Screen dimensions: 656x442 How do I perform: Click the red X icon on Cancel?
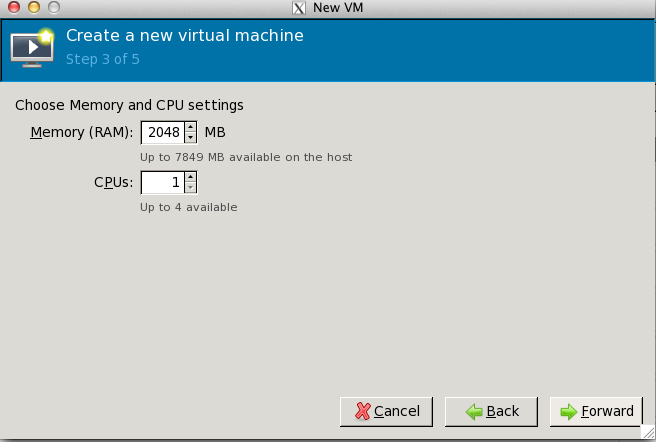362,411
